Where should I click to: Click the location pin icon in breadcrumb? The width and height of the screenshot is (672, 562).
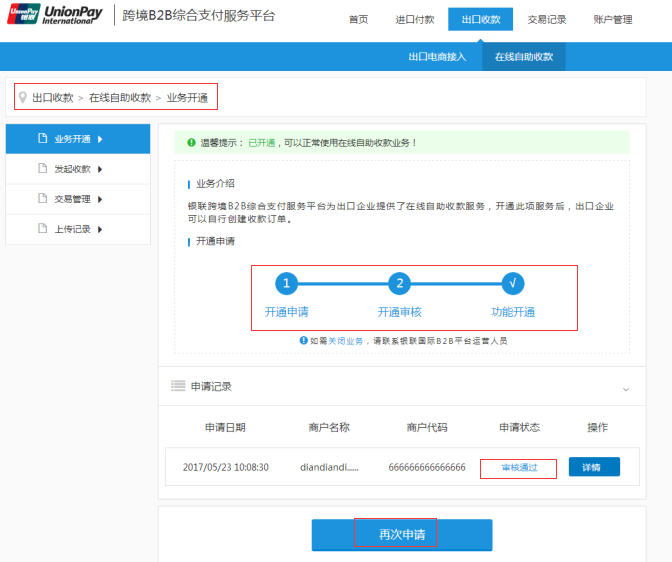click(x=23, y=97)
